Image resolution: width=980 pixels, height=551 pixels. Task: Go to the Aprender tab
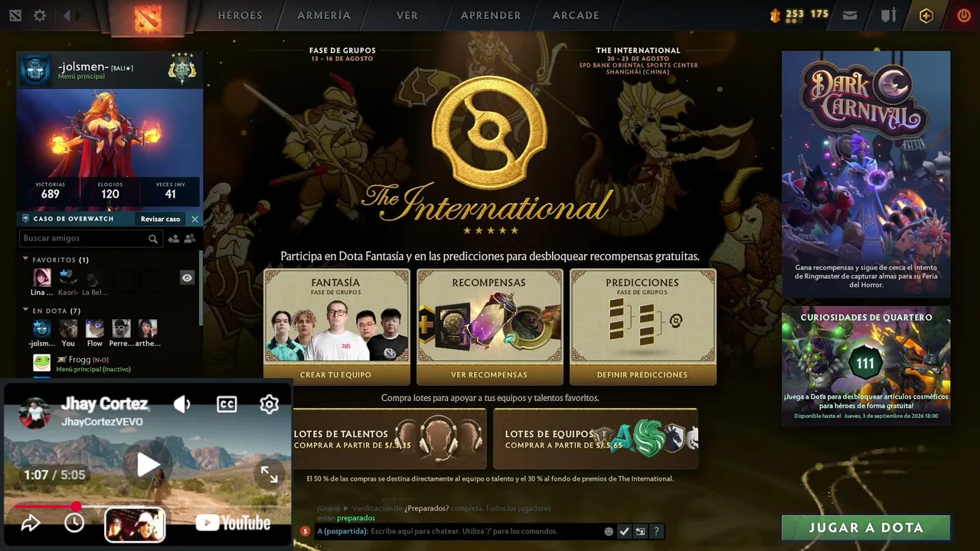(x=491, y=15)
